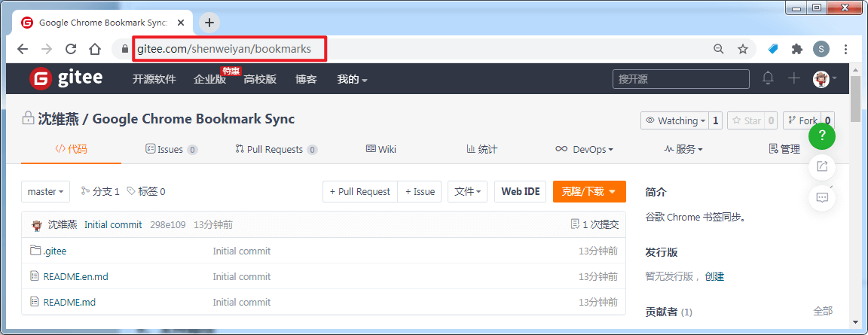
Task: Open 博客 in the top navigation
Action: point(306,79)
